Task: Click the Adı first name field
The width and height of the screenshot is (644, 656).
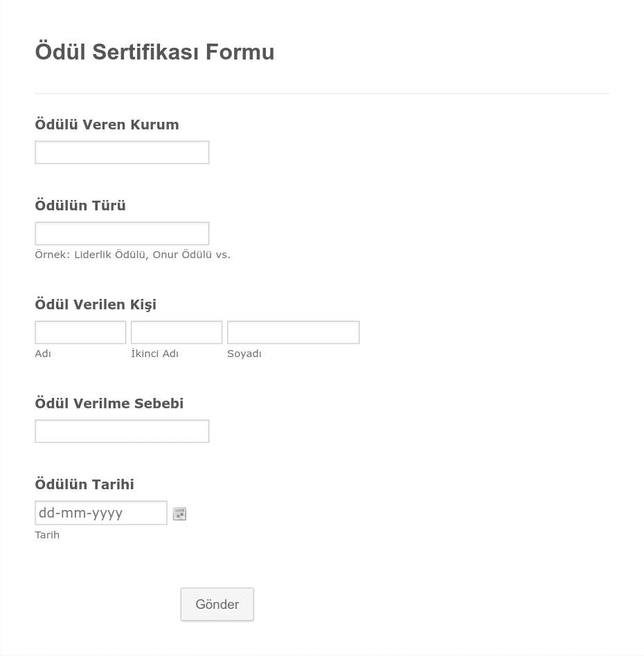Action: point(80,332)
